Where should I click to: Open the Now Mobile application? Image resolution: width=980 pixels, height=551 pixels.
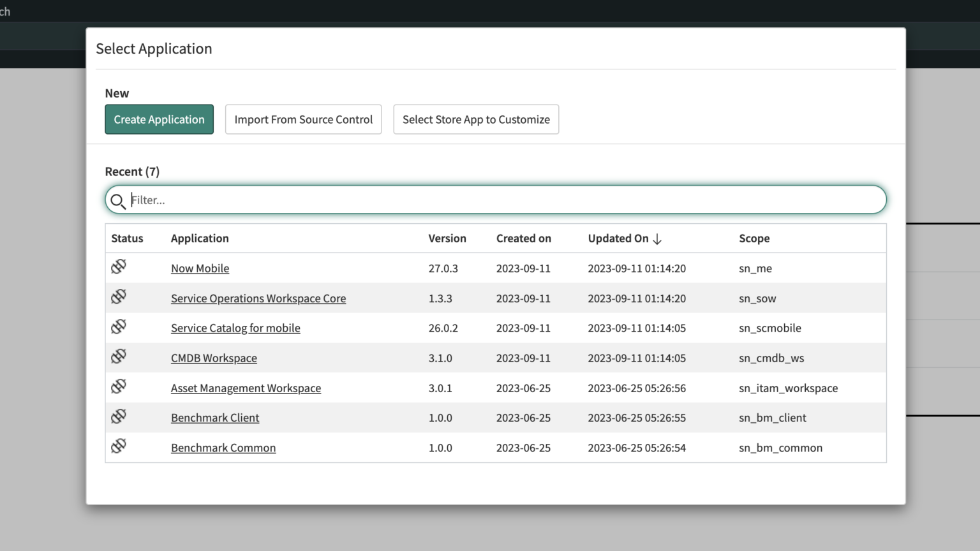pos(200,268)
